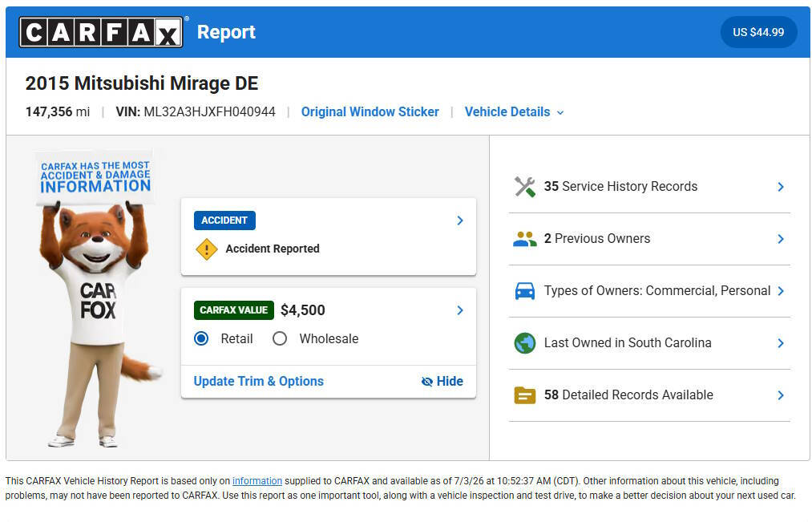This screenshot has height=522, width=812.
Task: Open 58 Detailed Records Available row
Action: pos(649,395)
